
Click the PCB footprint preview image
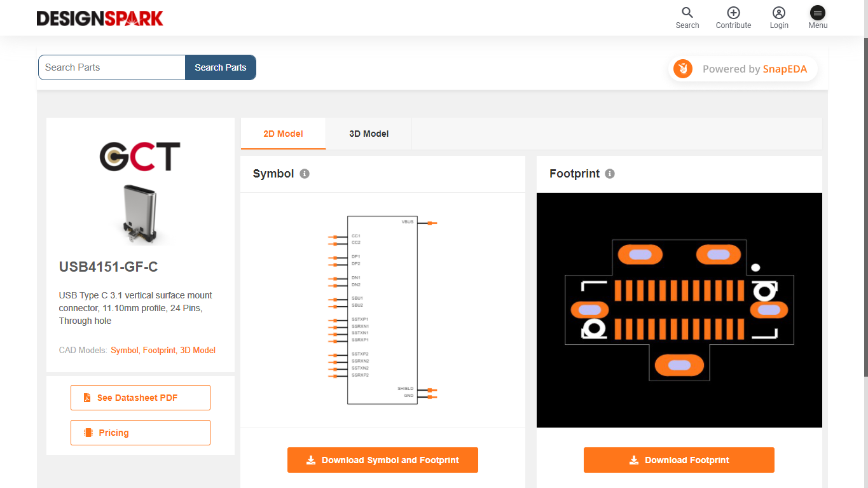point(679,310)
